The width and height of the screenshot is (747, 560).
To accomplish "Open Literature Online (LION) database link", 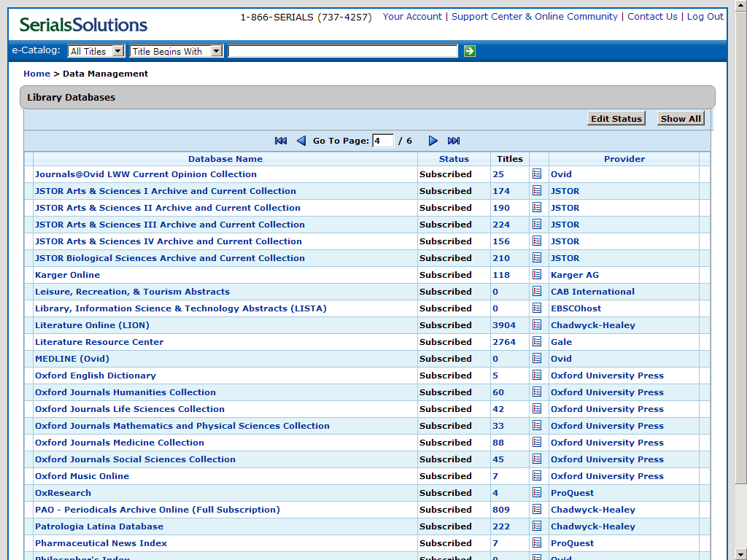I will click(x=92, y=325).
